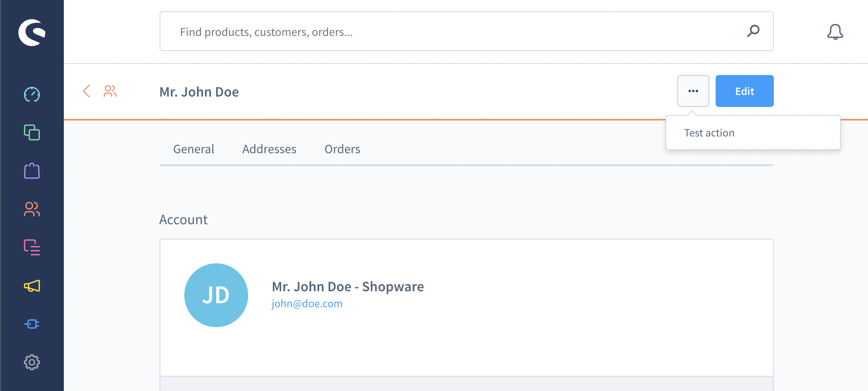Open the Dashboard gauge icon

[32, 95]
